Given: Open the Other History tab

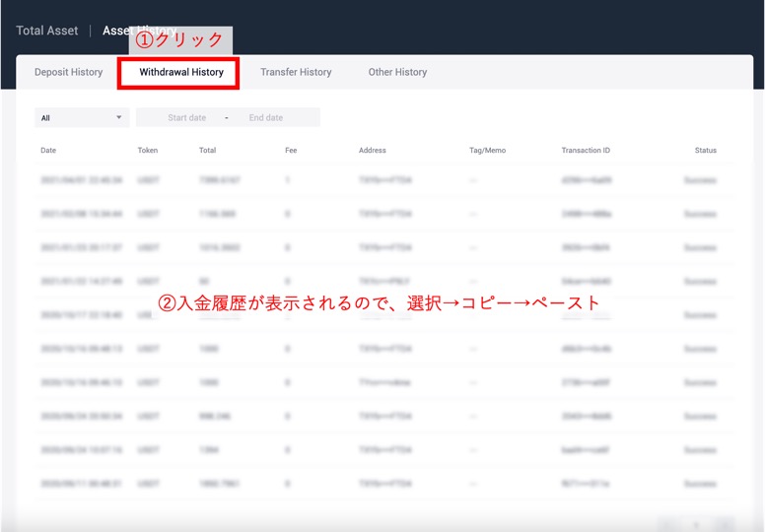Looking at the screenshot, I should 397,72.
